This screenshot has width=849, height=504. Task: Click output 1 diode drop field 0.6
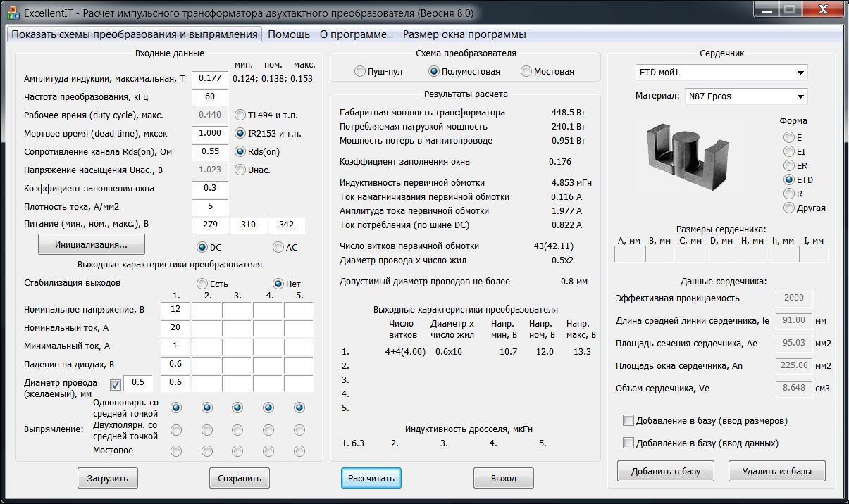[175, 365]
